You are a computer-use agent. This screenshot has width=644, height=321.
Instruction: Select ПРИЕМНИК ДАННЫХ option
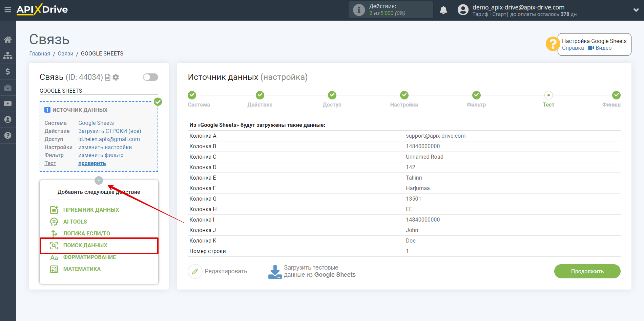[x=91, y=210]
